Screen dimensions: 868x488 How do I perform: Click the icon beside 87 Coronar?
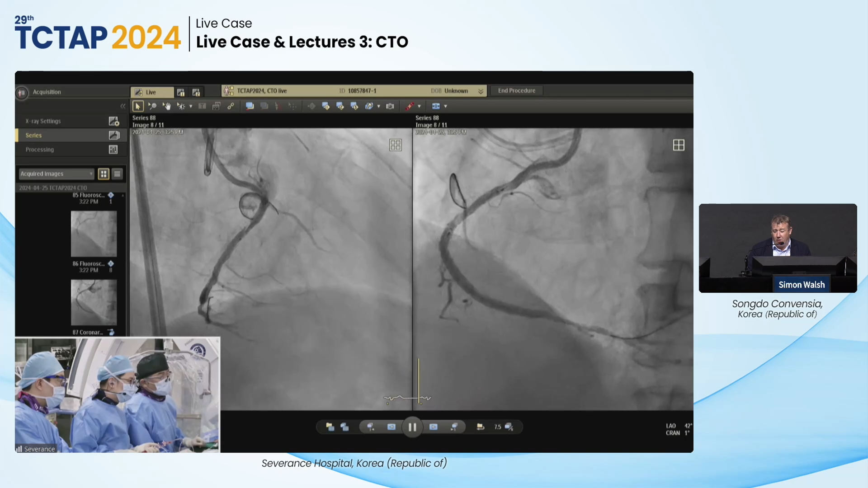(x=111, y=332)
